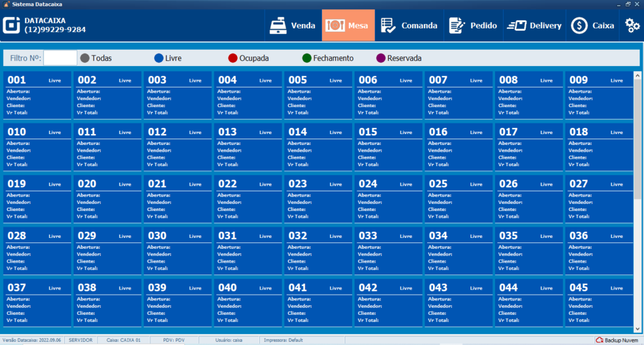Filter by Fechamento status
Image resolution: width=644 pixels, height=345 pixels.
pyautogui.click(x=307, y=58)
